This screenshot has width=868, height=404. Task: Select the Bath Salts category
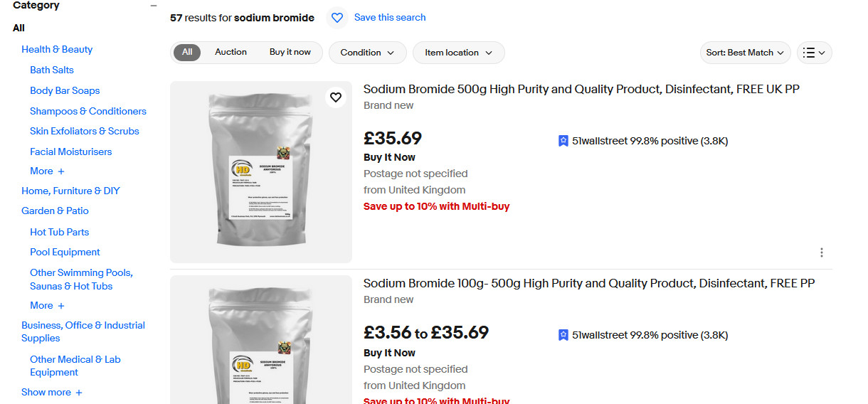51,70
